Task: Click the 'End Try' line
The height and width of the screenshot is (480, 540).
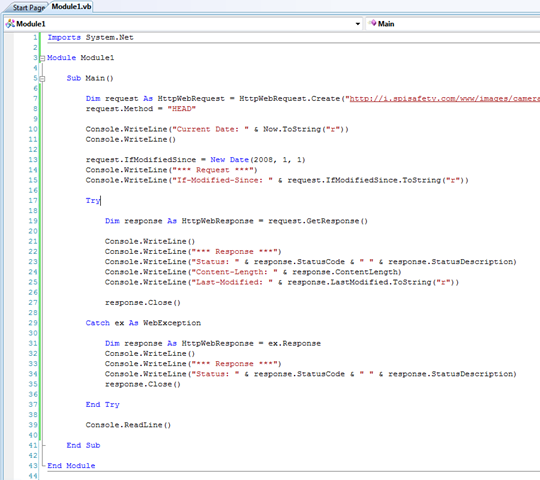Action: pyautogui.click(x=102, y=404)
